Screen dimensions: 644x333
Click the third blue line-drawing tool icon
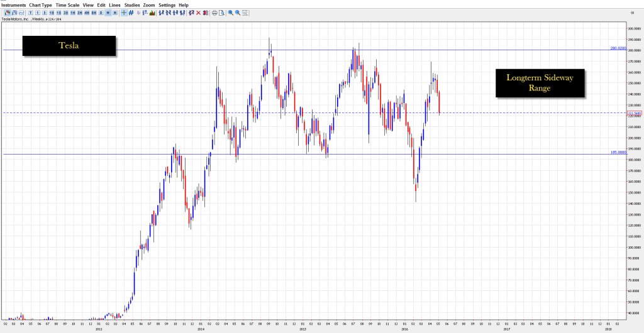coord(175,13)
